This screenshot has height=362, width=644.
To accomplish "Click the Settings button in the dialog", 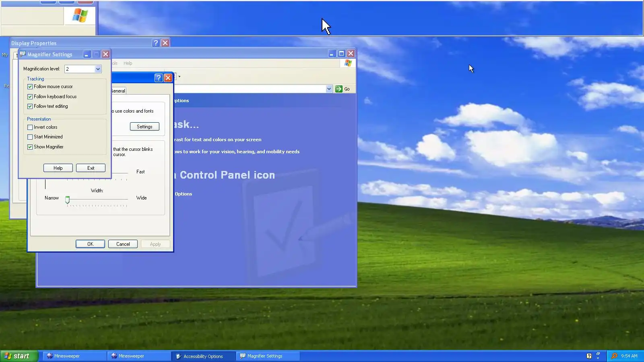I will point(144,127).
